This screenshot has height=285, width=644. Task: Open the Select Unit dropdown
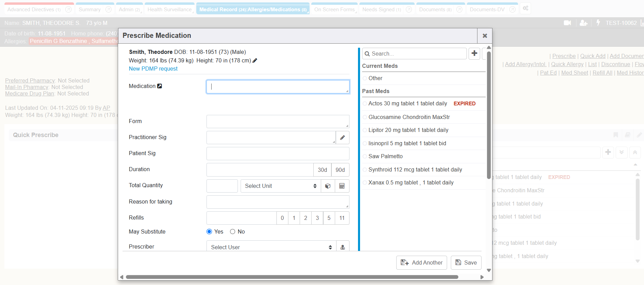point(280,186)
